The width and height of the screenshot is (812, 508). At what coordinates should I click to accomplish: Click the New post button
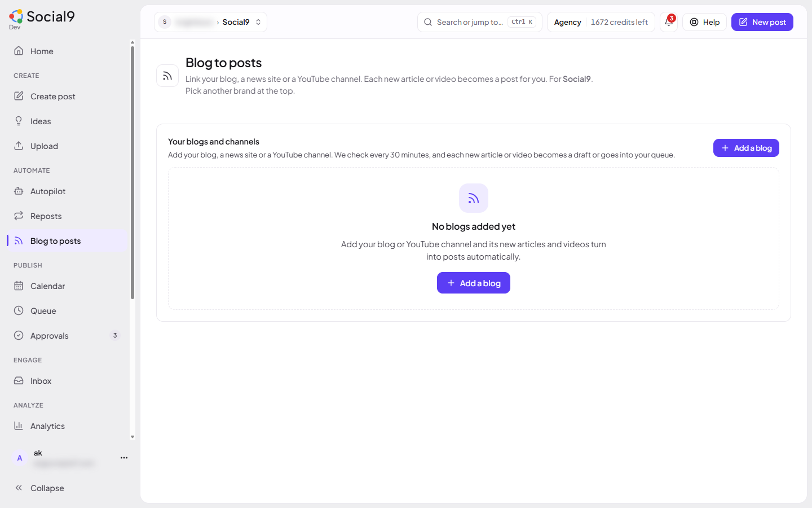tap(762, 22)
